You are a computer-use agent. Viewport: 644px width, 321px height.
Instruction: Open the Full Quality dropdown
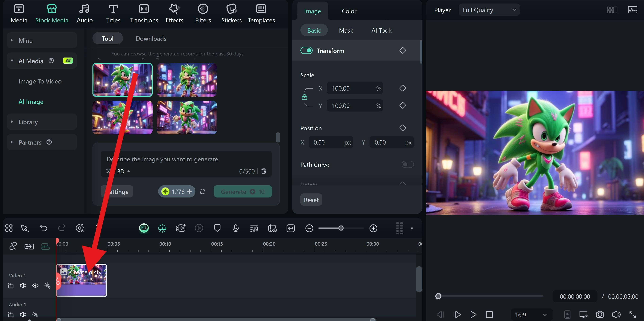coord(489,10)
